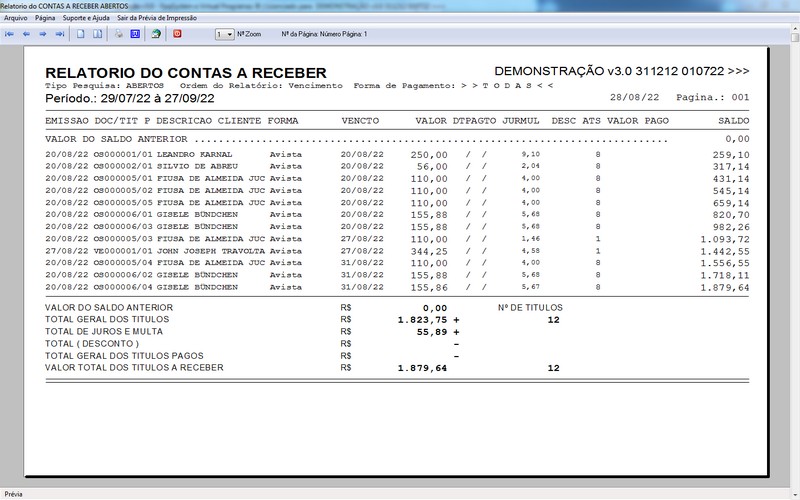800x500 pixels.
Task: Click the vertical scrollbar thumb at right
Action: (795, 37)
